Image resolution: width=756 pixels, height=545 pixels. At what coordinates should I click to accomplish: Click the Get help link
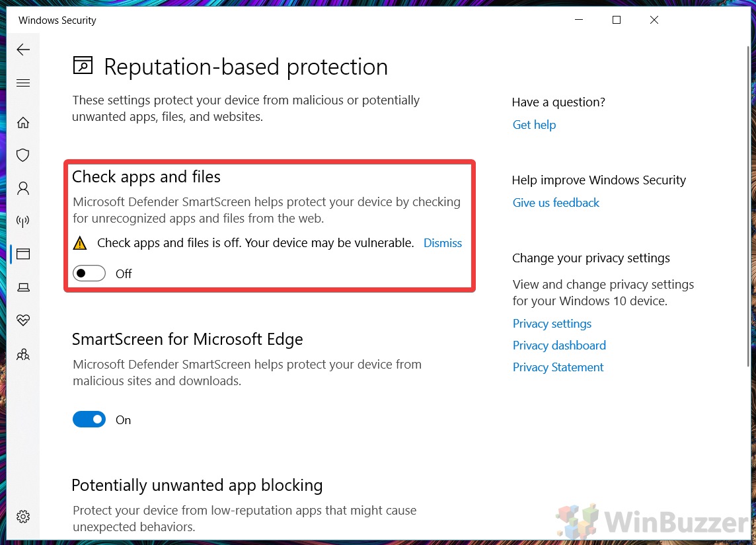point(534,125)
